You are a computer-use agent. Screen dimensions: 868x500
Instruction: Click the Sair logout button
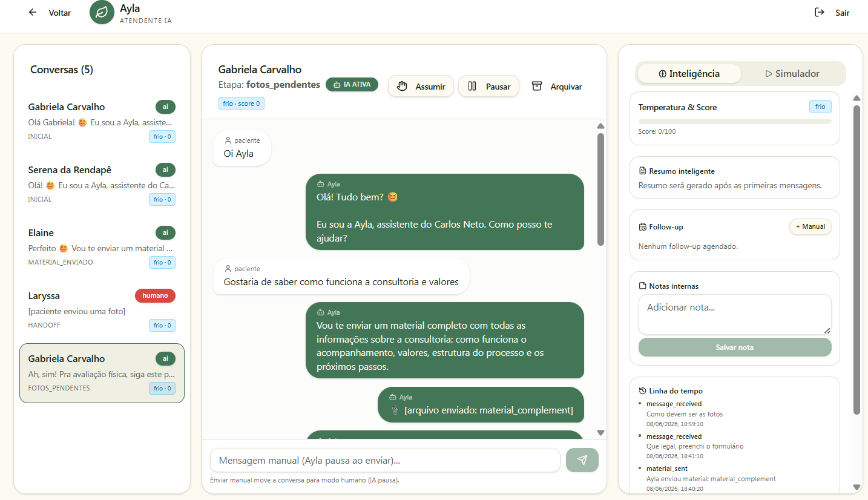pyautogui.click(x=832, y=13)
